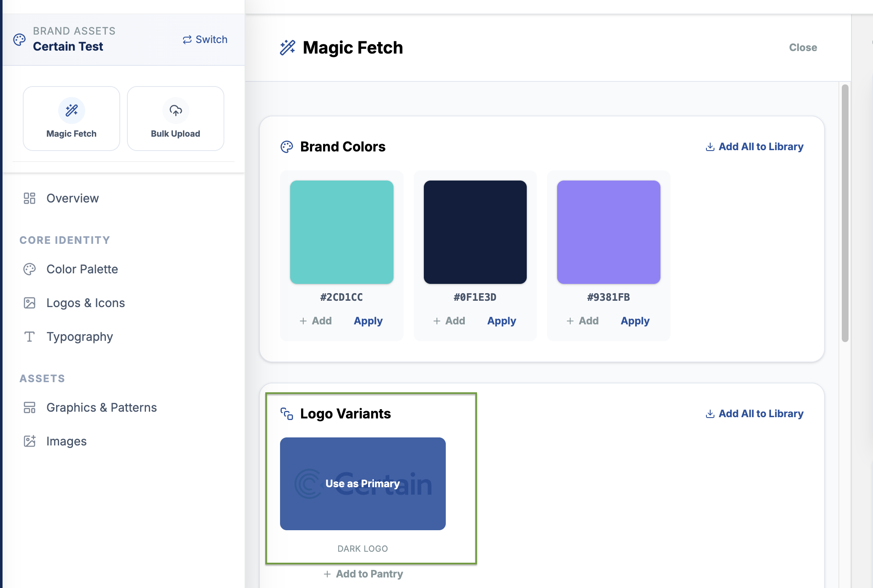Click download icon in Logo Variants Add All

coord(710,414)
